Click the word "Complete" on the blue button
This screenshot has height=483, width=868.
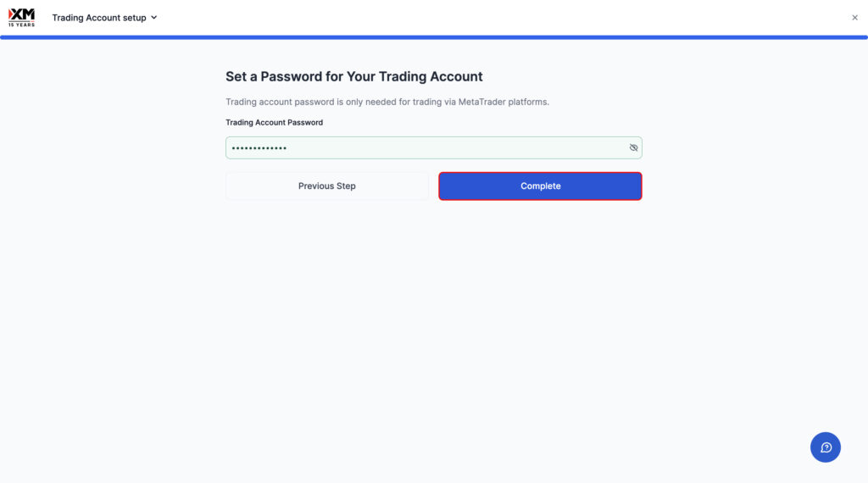(x=540, y=186)
